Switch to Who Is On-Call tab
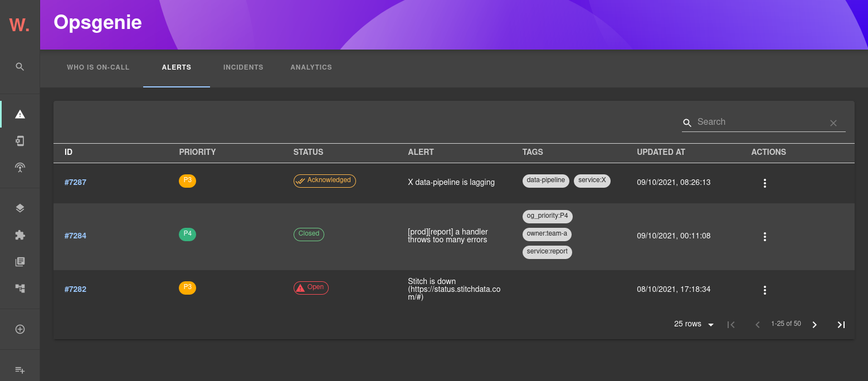The width and height of the screenshot is (868, 381). coord(98,67)
